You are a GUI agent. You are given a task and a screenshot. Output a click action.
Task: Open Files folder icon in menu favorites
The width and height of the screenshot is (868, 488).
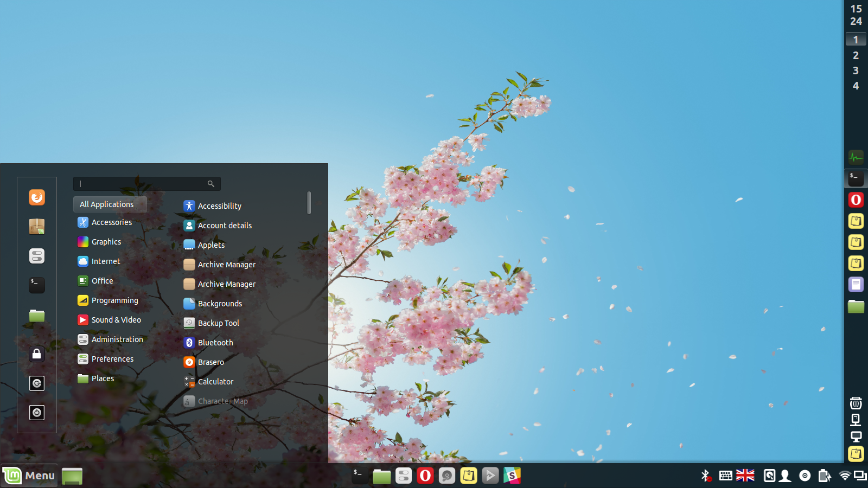(x=37, y=315)
